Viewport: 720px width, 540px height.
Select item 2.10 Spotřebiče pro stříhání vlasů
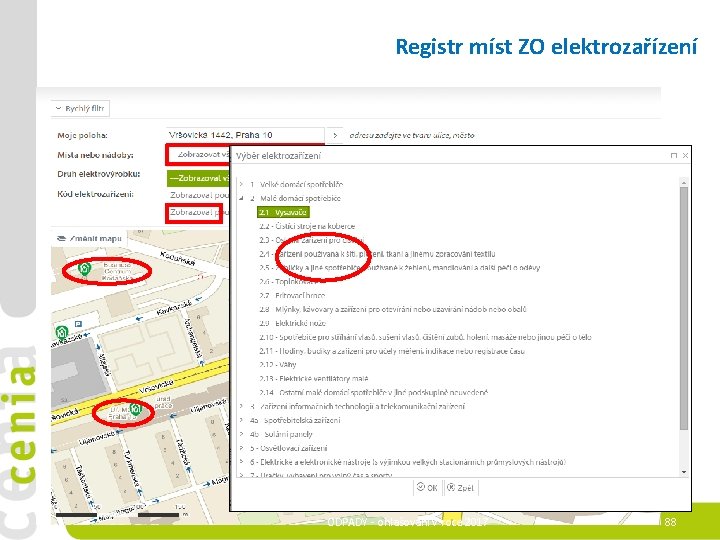pos(425,337)
